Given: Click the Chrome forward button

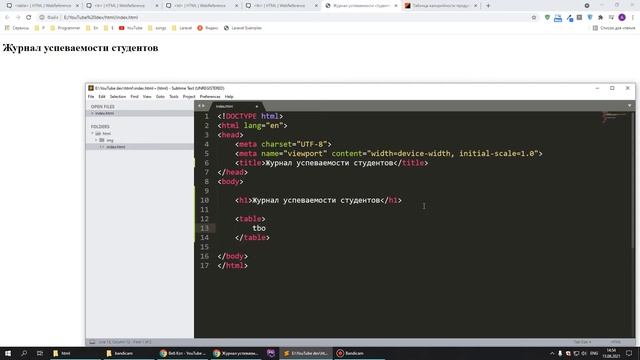Looking at the screenshot, I should (x=18, y=18).
